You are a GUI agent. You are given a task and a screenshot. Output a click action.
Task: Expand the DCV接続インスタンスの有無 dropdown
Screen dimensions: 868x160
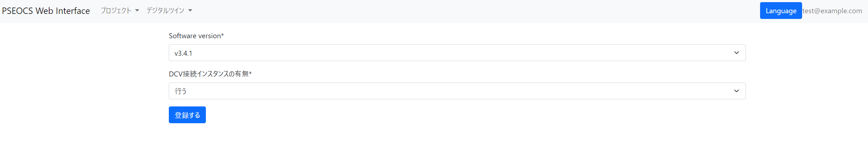point(457,91)
